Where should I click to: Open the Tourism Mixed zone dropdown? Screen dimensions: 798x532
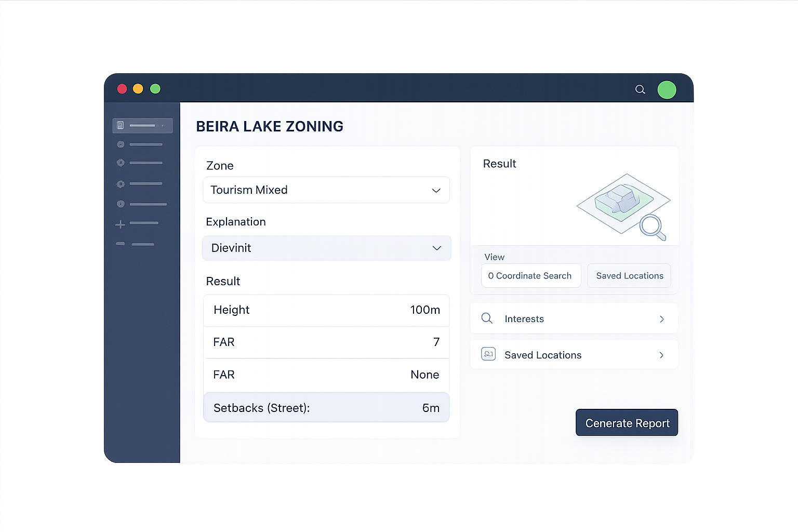326,190
